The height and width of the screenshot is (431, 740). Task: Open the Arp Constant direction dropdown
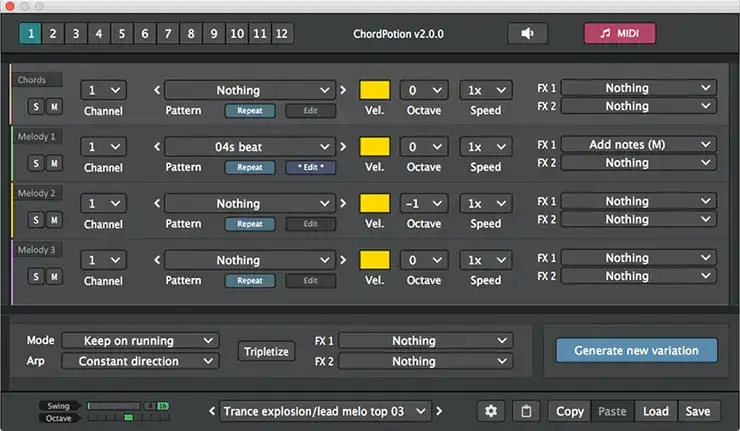pyautogui.click(x=140, y=361)
